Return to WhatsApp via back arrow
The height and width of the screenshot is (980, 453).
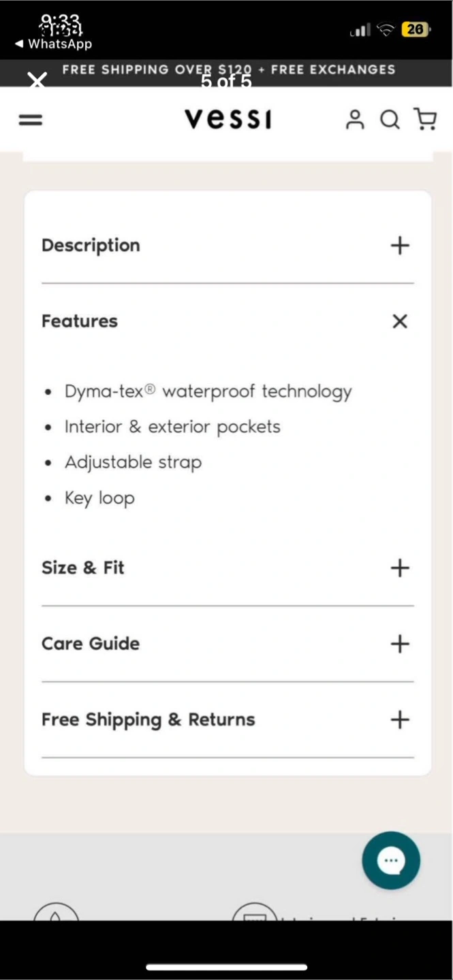[53, 44]
